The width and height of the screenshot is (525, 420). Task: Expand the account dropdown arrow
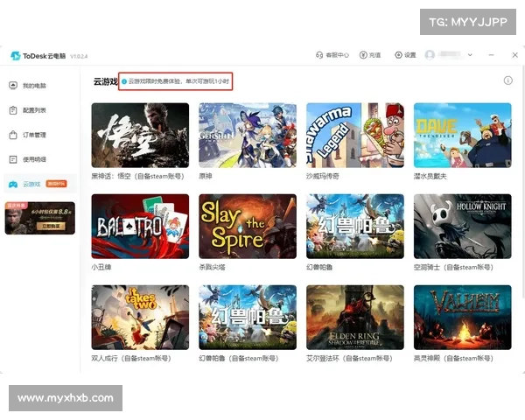[x=470, y=55]
